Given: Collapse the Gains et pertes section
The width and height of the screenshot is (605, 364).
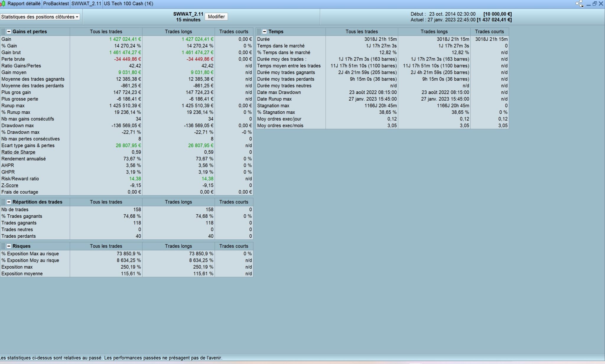Looking at the screenshot, I should [x=9, y=32].
